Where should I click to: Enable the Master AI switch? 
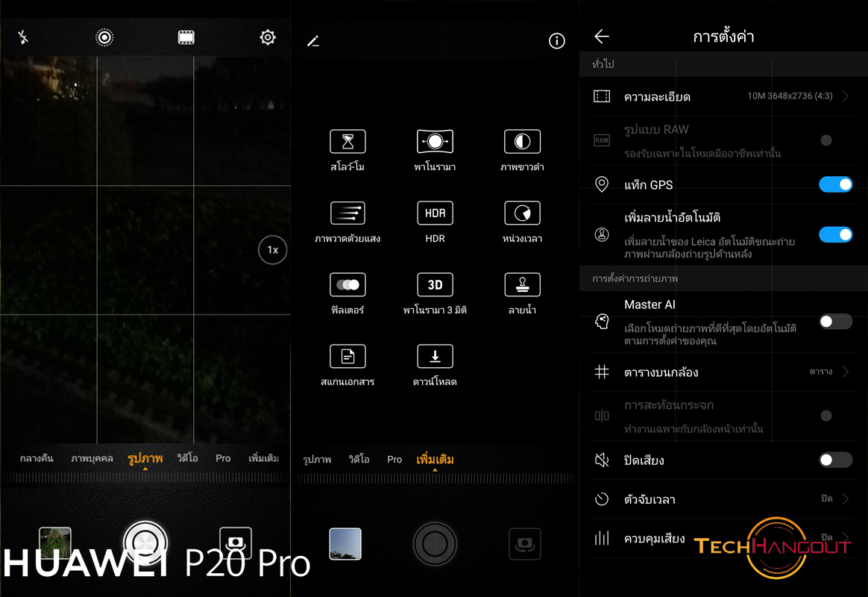pos(835,321)
